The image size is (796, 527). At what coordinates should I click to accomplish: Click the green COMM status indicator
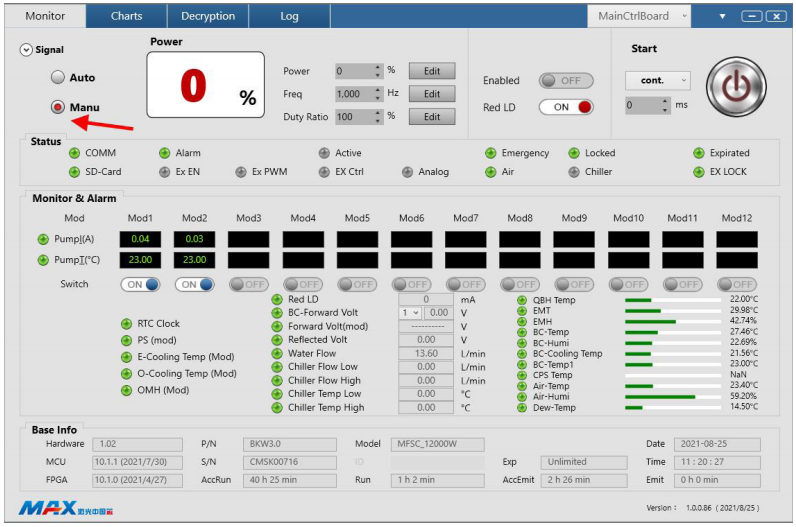point(75,153)
